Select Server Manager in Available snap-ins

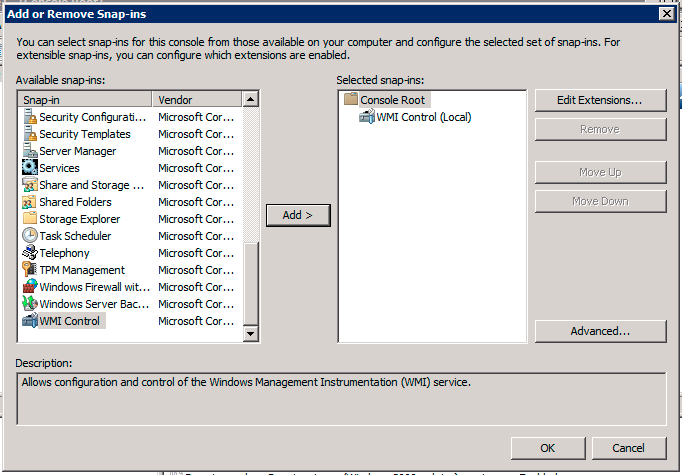click(x=77, y=151)
